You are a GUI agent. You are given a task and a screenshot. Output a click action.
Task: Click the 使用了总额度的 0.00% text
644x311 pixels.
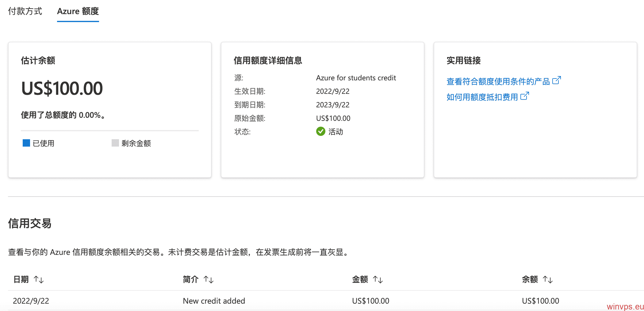pyautogui.click(x=63, y=115)
